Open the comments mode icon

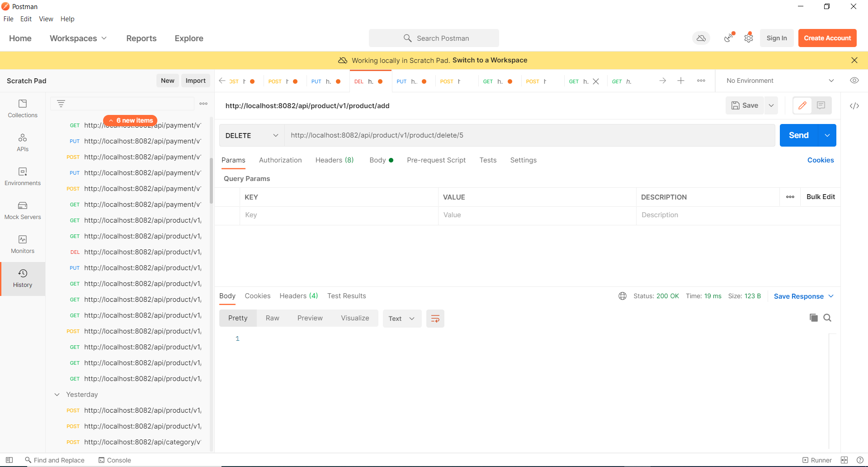(x=821, y=105)
